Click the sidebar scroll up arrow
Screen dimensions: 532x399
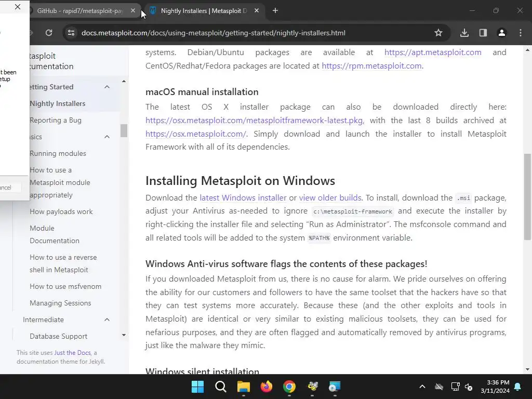124,81
